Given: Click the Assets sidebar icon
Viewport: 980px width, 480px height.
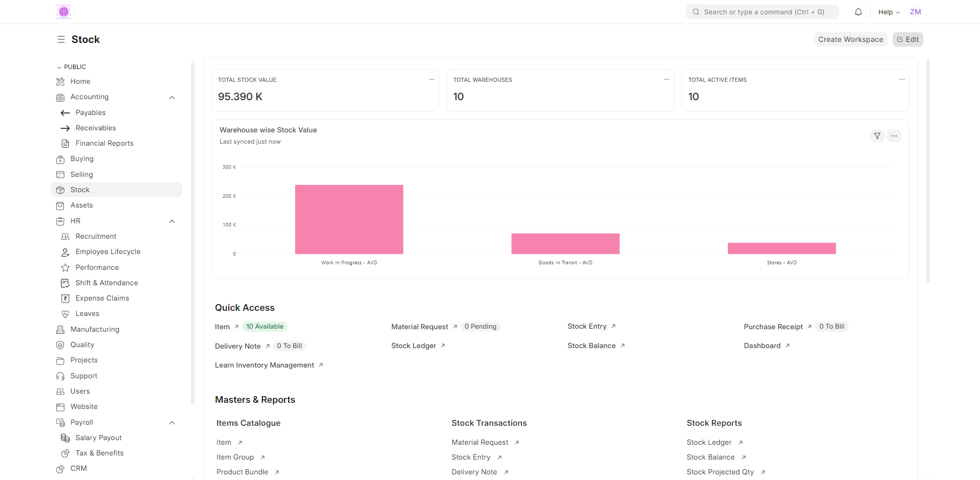Looking at the screenshot, I should coord(60,205).
